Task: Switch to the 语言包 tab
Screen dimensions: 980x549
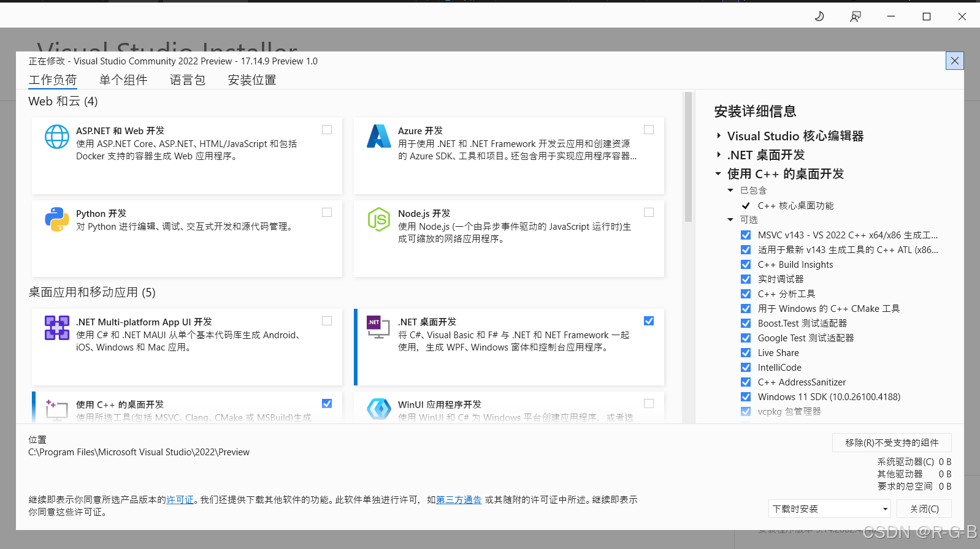Action: pyautogui.click(x=188, y=80)
